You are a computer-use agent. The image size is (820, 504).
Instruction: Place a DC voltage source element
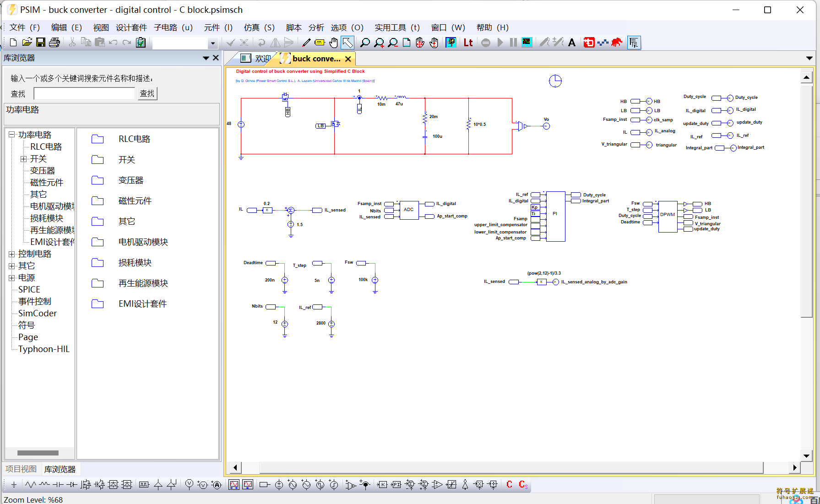279,485
